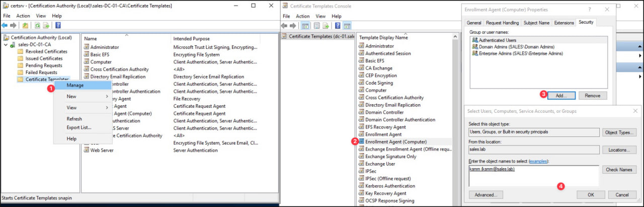
Task: Open File menu in certsrv window
Action: [x=8, y=16]
